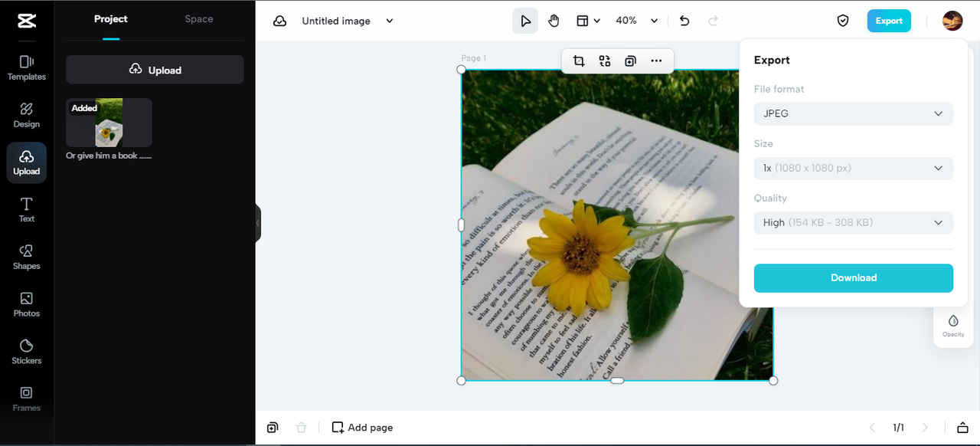Open the File format JPEG dropdown
980x446 pixels.
854,113
